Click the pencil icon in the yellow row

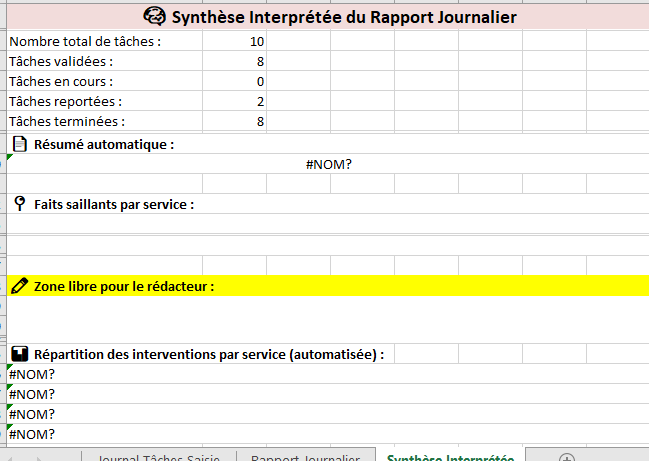click(19, 286)
